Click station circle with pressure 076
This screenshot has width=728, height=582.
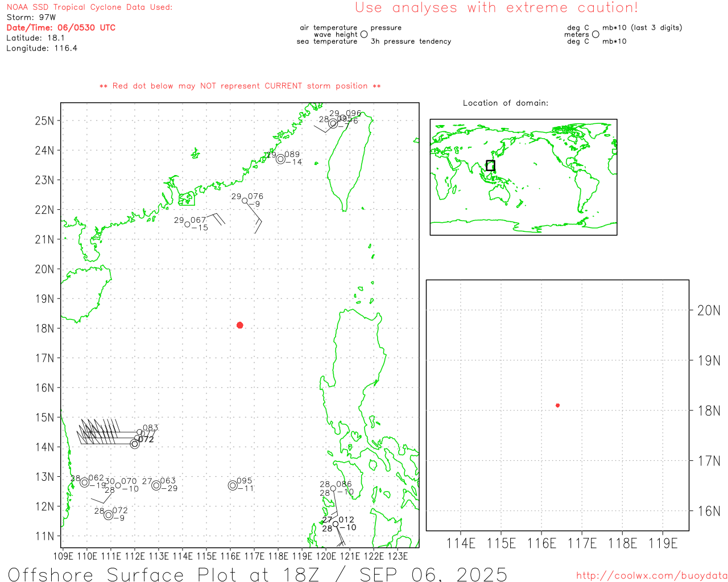coord(245,201)
